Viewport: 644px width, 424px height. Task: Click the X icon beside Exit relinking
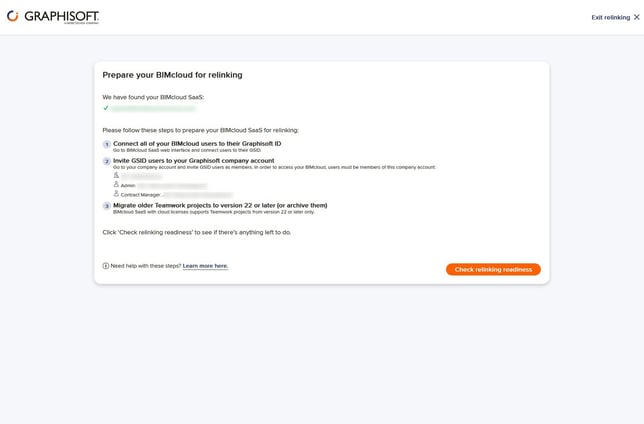click(637, 17)
